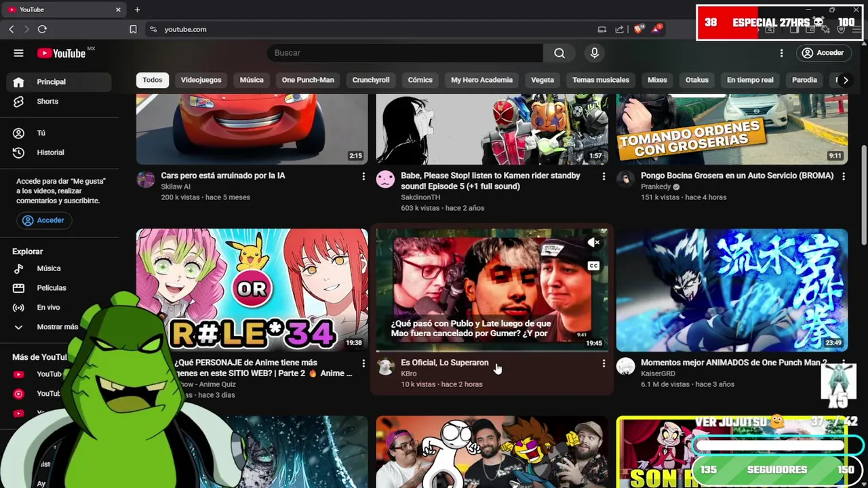Select the Otakus filter chip

(696, 80)
